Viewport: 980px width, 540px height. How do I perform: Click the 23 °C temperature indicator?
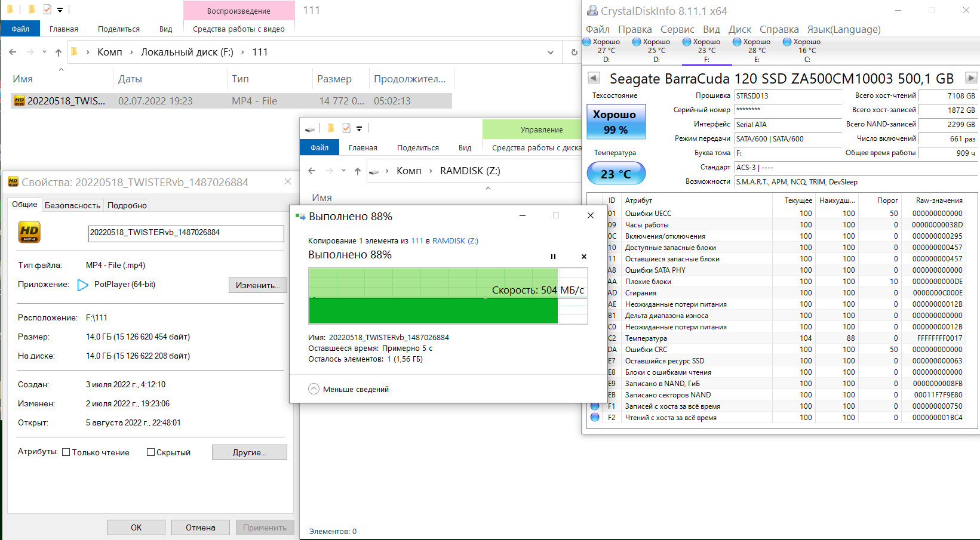coord(616,174)
